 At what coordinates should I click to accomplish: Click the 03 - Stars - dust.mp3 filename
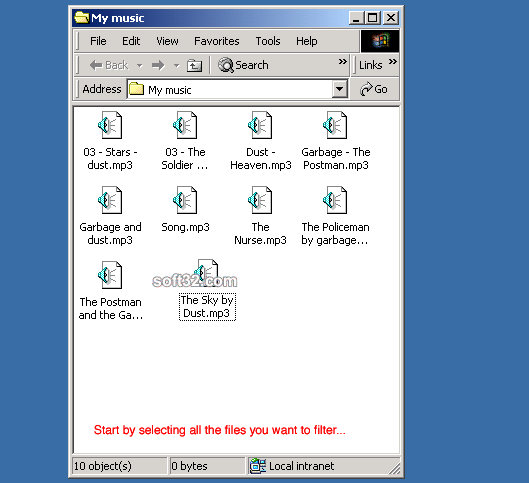point(110,159)
